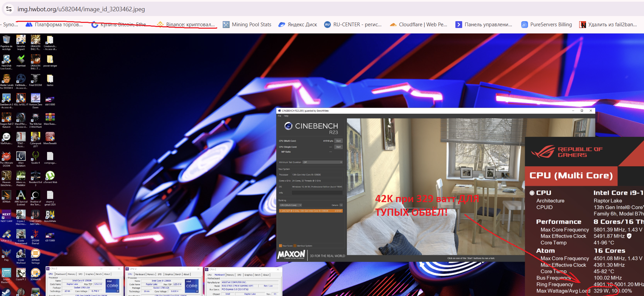Select the Quake 4 desktop icon
This screenshot has width=644, height=296.
click(35, 158)
